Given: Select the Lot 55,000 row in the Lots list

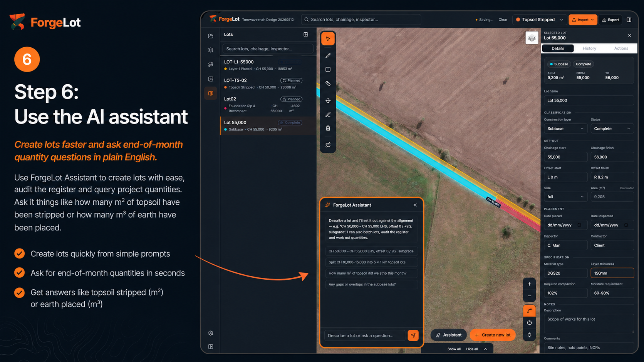Looking at the screenshot, I should click(268, 126).
